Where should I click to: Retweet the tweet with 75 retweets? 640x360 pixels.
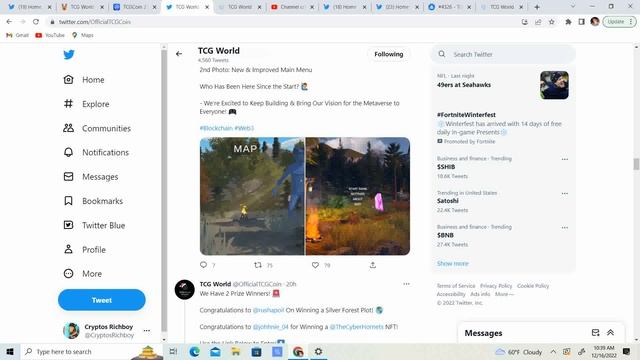258,265
